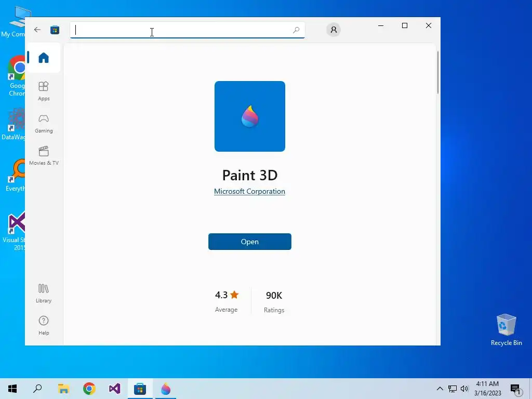Select the DataWag desktop shortcut
Screen dimensions: 532x399
point(14,124)
